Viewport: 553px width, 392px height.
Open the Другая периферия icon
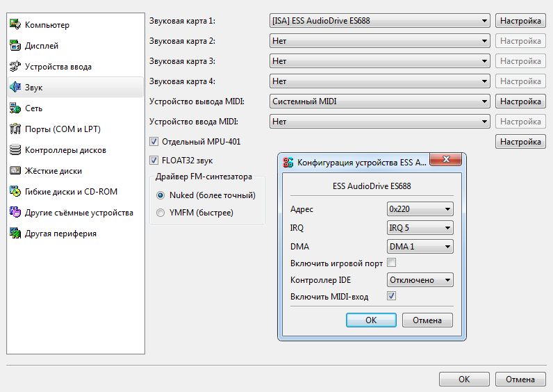pos(15,233)
